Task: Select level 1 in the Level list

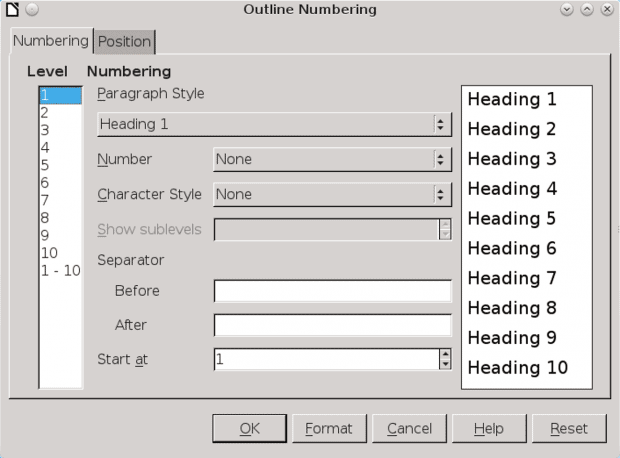Action: pos(61,95)
